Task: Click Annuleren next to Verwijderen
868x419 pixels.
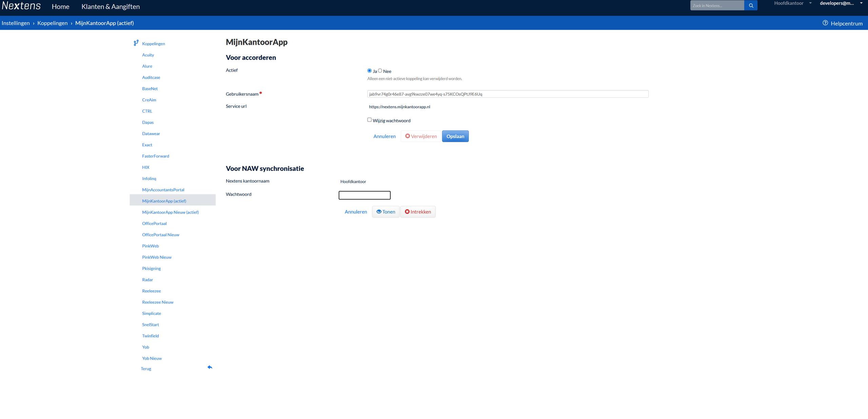Action: (384, 136)
